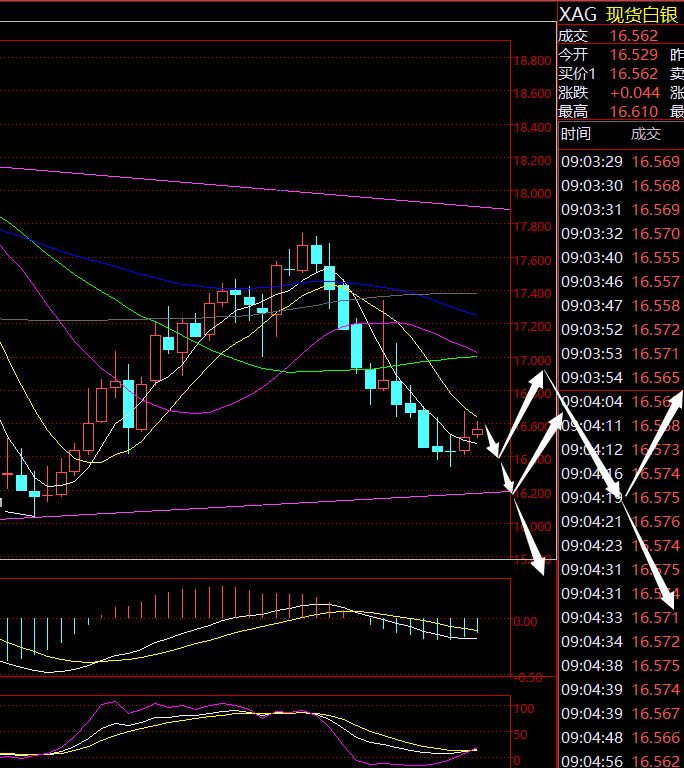Click the 今开 opening price 16.529
This screenshot has height=768, width=684.
tap(634, 55)
